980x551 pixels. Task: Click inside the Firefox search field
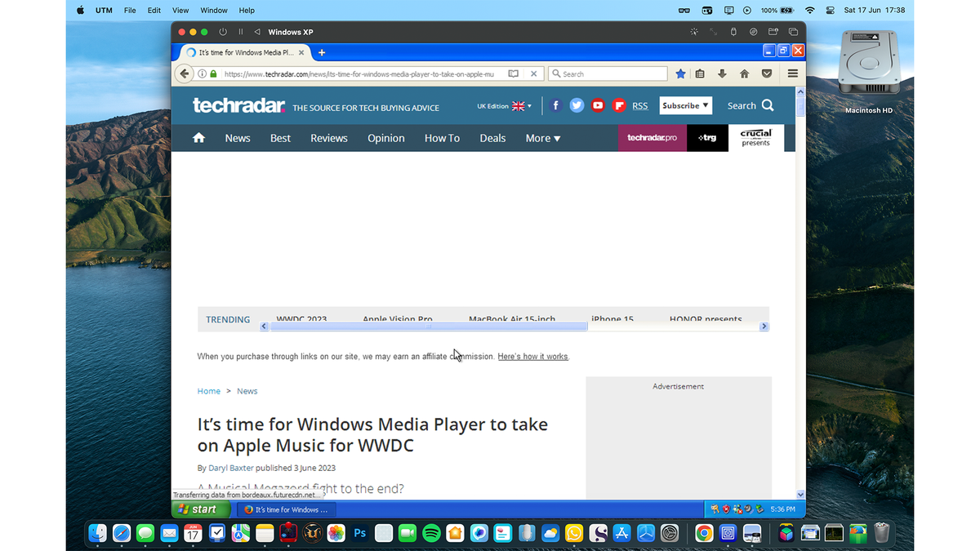pos(608,73)
